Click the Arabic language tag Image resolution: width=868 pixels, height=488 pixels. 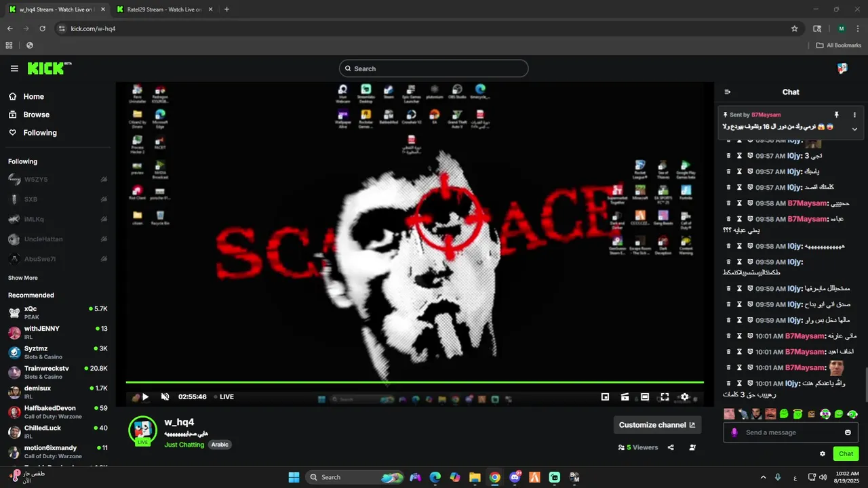click(x=220, y=445)
